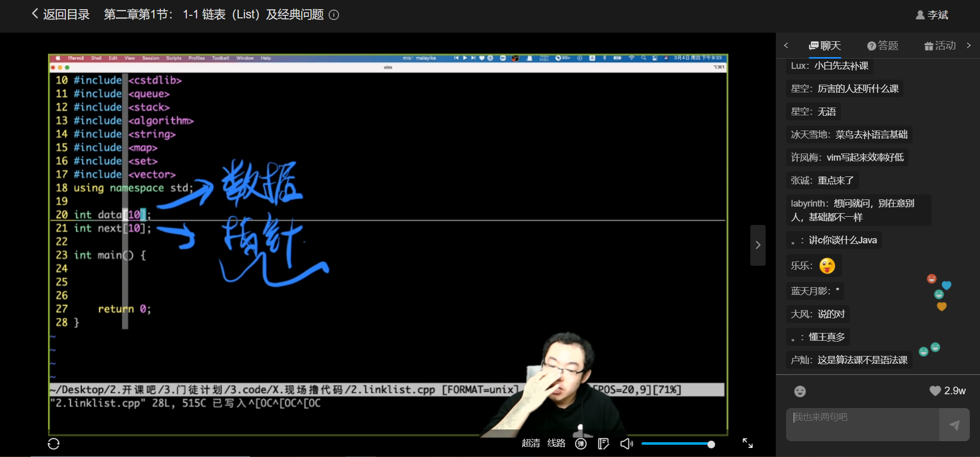Open the emoji picker in chat

(x=800, y=391)
